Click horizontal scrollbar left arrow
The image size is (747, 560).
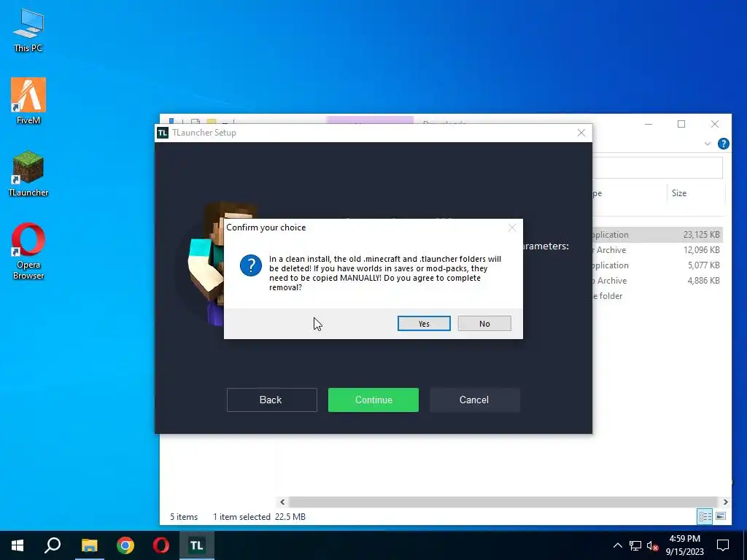point(282,502)
